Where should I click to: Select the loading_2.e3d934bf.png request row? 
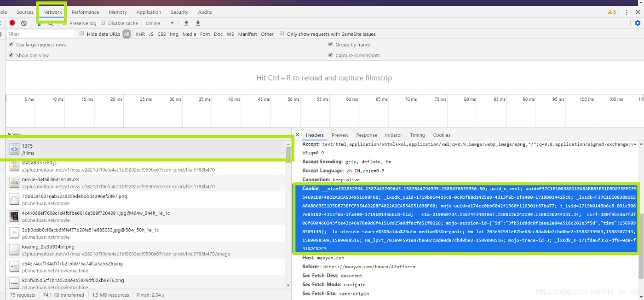(x=146, y=250)
